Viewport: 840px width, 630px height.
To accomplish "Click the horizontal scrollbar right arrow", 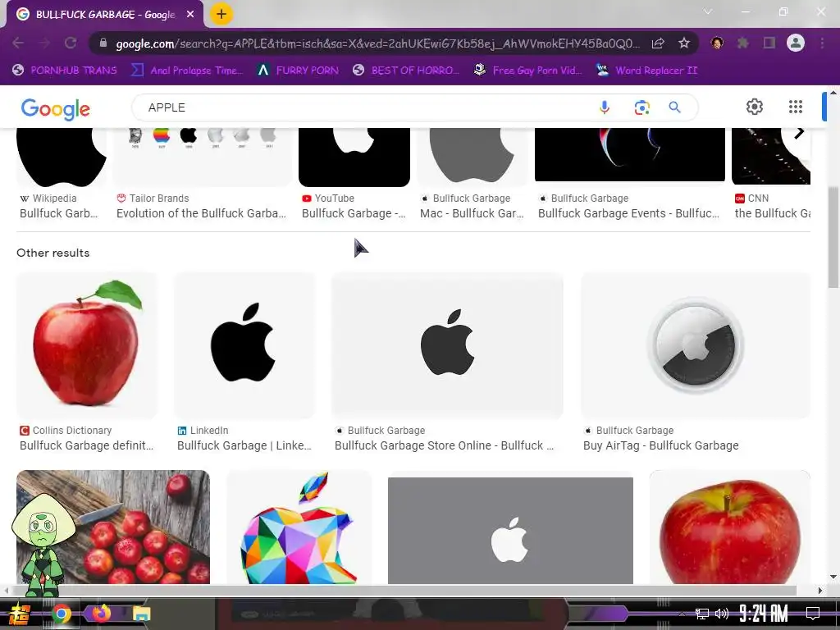I will point(820,591).
